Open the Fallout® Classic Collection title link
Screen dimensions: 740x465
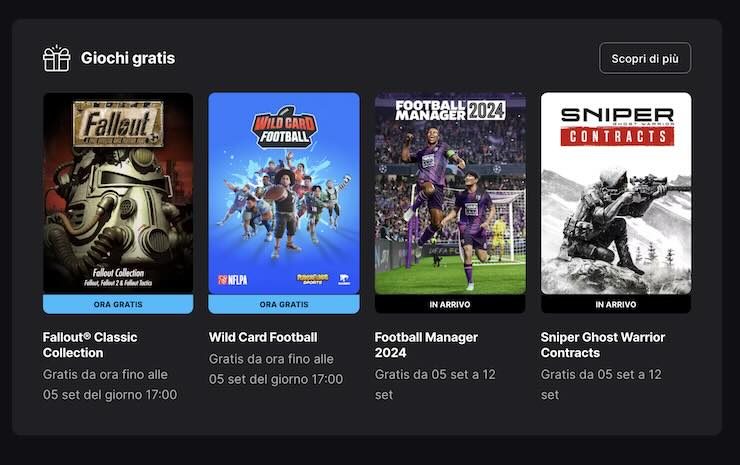(x=90, y=345)
